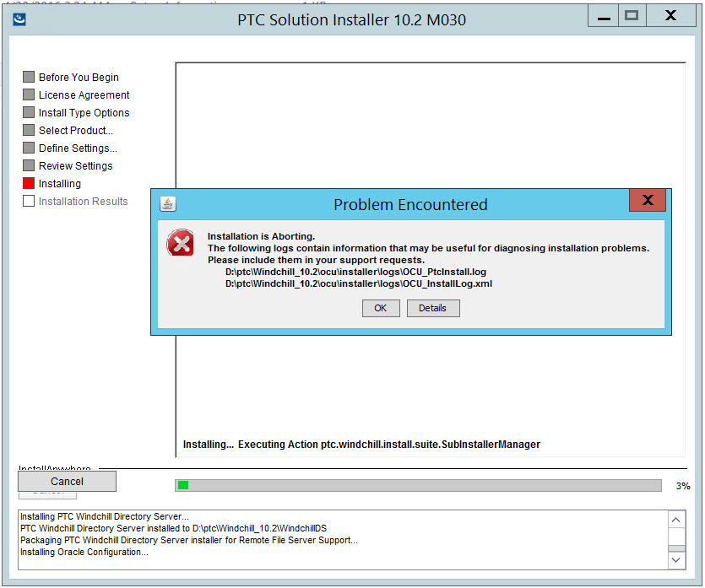Click the OCU_PtcInstall.log path text
Screen dimensions: 705x588
coord(355,272)
